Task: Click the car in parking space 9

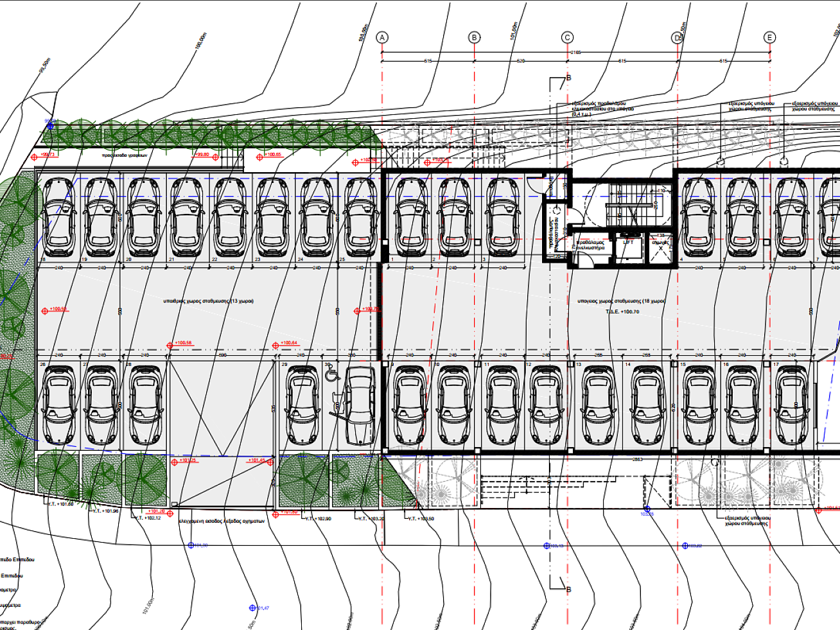Action: point(409,405)
